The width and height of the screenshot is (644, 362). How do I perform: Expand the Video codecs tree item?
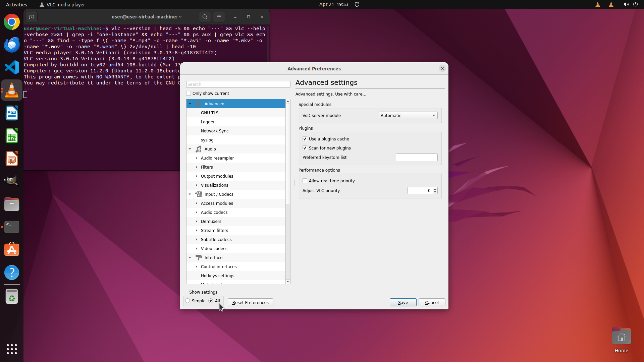(x=197, y=249)
